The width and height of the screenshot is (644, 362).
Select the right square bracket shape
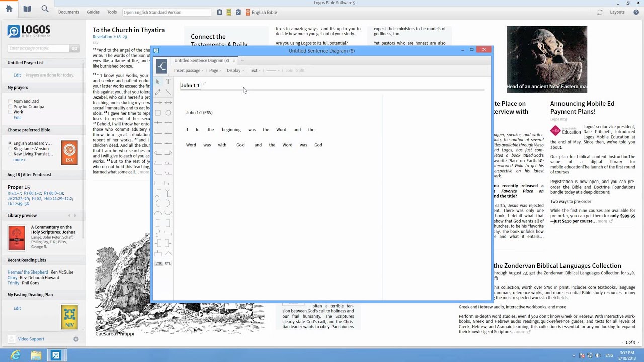168,223
